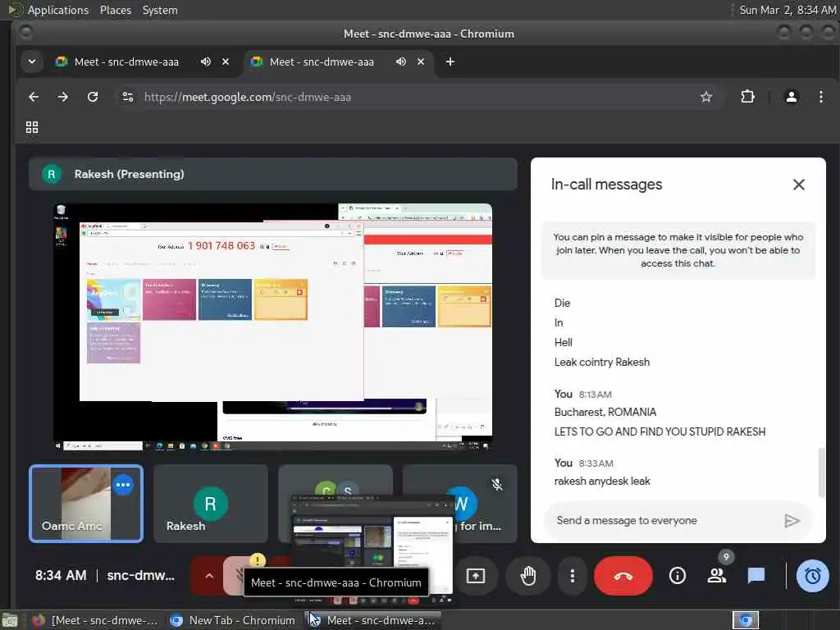Show the people list
The width and height of the screenshot is (840, 630).
[717, 576]
